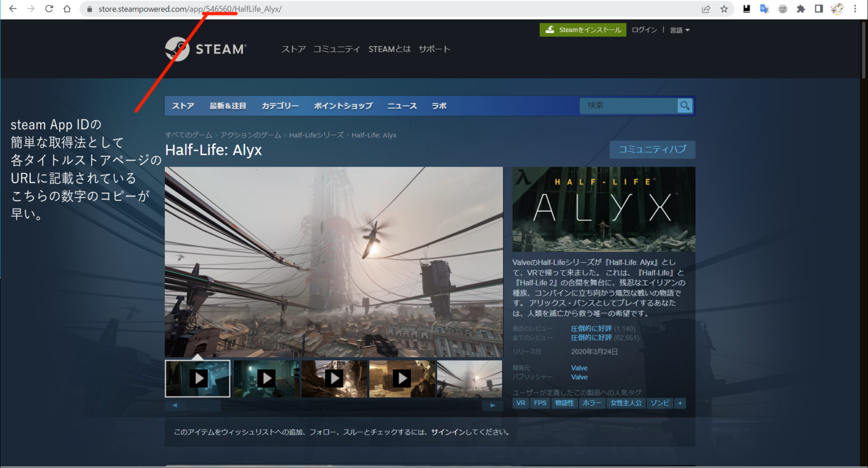This screenshot has width=868, height=468.
Task: Click the VR tag
Action: (521, 403)
